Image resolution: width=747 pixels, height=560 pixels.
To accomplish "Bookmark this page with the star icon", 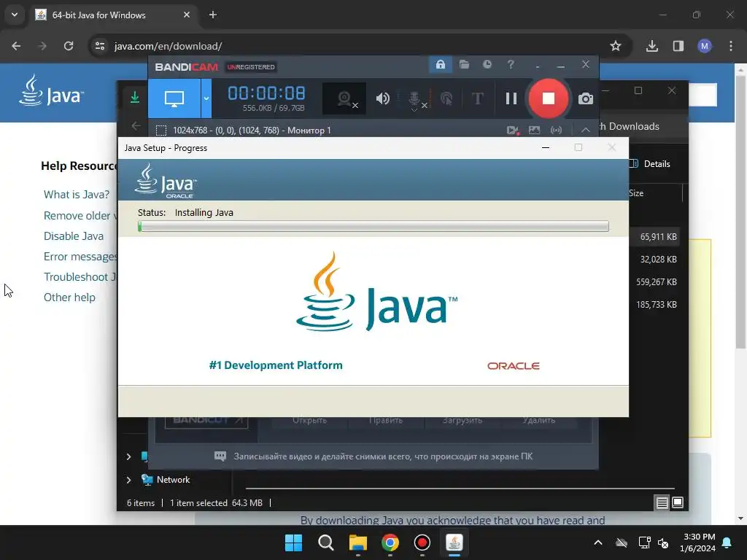I will (x=616, y=46).
